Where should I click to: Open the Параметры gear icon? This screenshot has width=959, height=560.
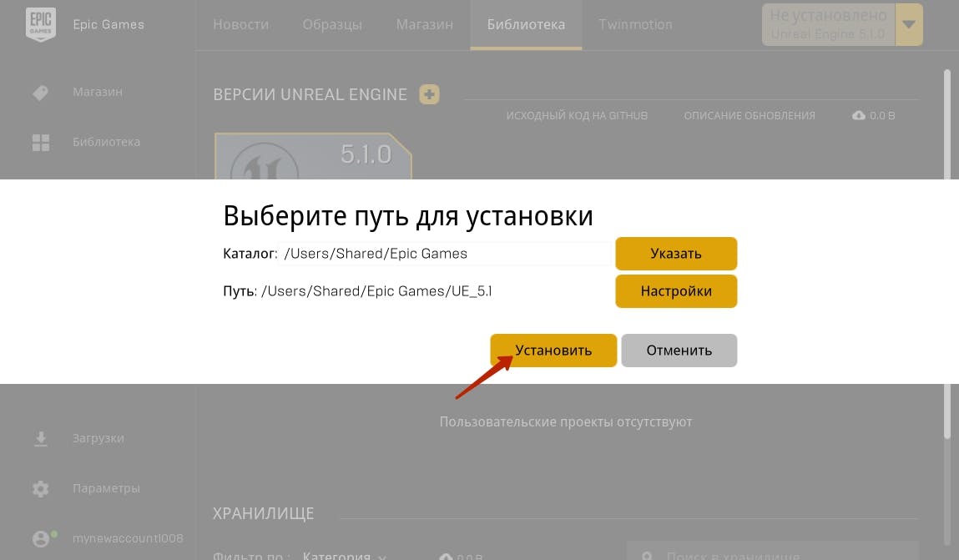tap(40, 488)
